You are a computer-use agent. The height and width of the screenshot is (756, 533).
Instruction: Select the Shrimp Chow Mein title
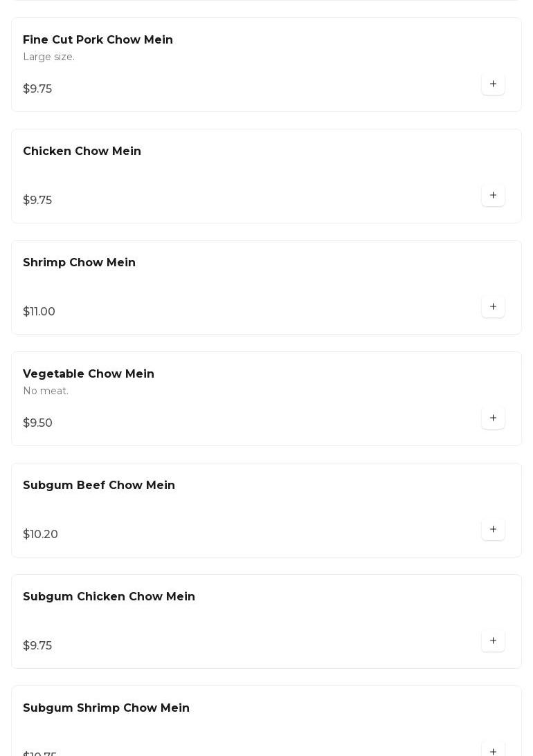click(79, 263)
